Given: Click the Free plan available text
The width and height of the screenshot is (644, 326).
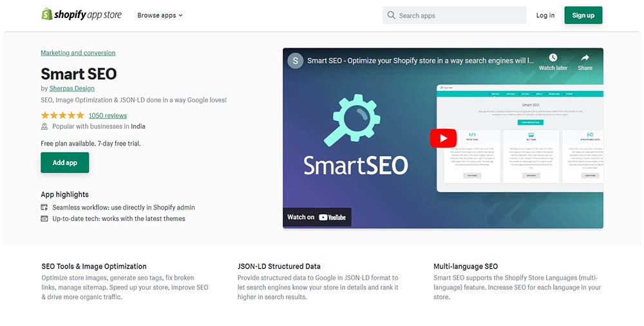Looking at the screenshot, I should pos(90,144).
